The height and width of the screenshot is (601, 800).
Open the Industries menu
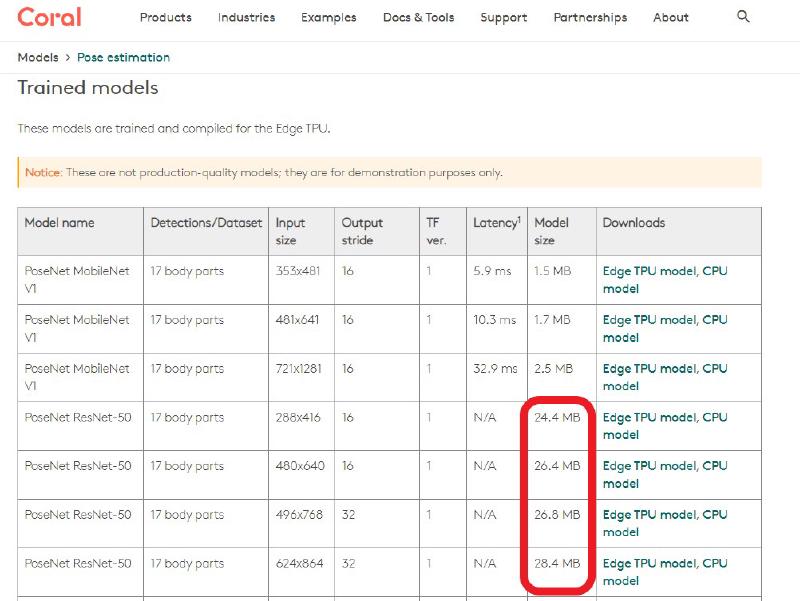click(246, 18)
